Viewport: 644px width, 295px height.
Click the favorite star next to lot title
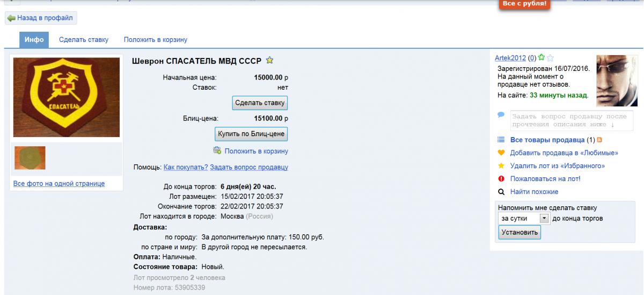(270, 61)
